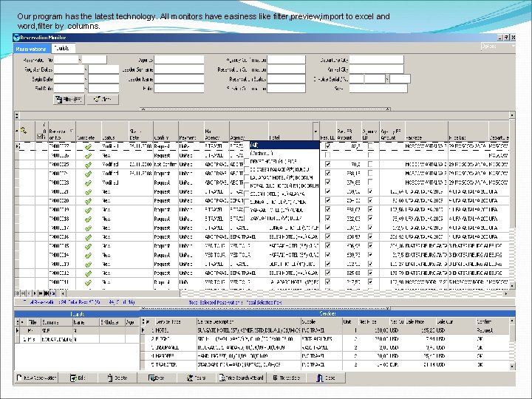Click the Agency input field
The width and height of the screenshot is (532, 399).
click(x=179, y=60)
